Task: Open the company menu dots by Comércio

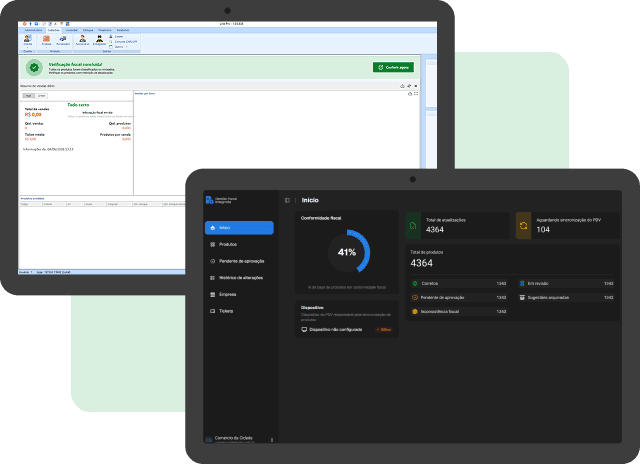Action: [x=272, y=440]
